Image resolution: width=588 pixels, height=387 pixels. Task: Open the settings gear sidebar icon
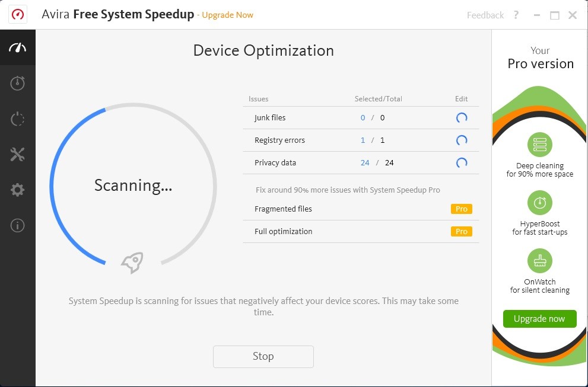point(18,190)
